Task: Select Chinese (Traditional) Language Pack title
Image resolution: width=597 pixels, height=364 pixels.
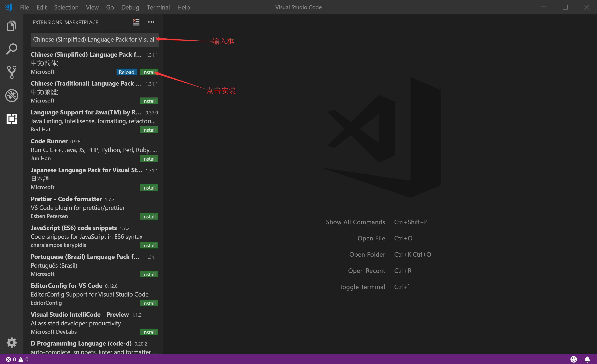Action: tap(86, 83)
